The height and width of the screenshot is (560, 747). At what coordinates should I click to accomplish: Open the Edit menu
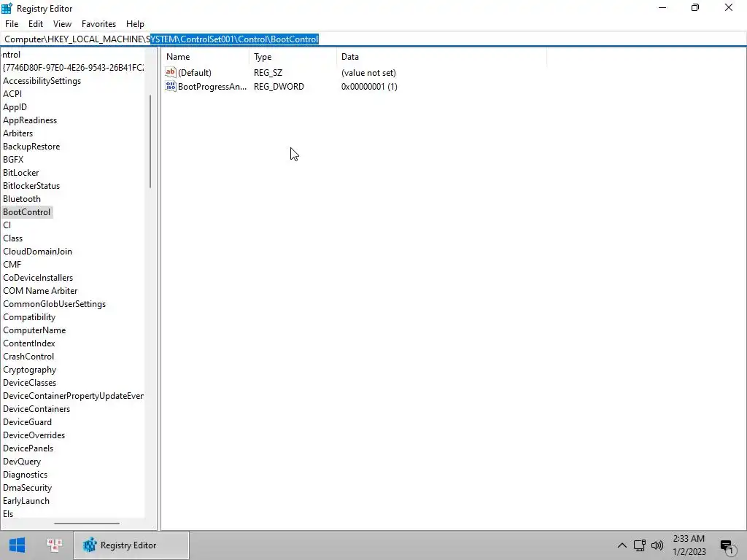(36, 24)
